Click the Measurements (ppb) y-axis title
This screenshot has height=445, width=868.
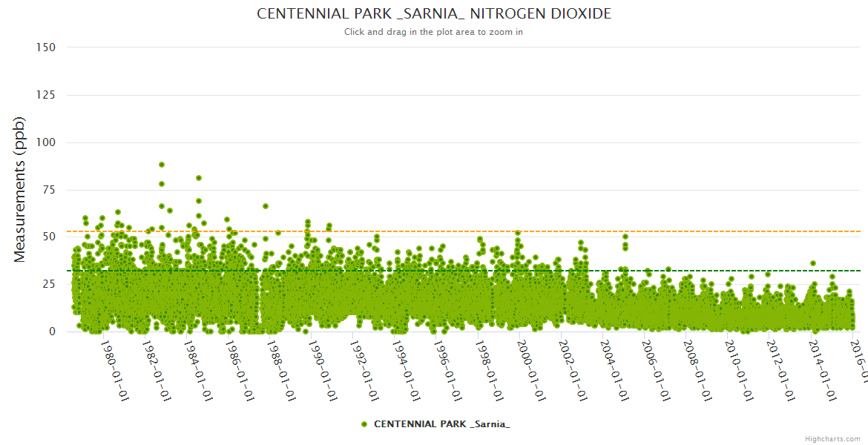click(20, 189)
